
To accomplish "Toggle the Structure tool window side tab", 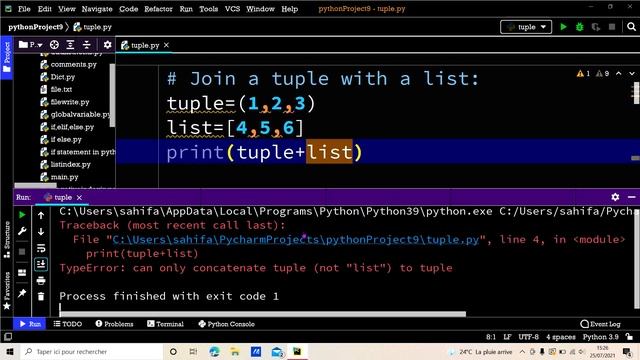I will pos(7,240).
